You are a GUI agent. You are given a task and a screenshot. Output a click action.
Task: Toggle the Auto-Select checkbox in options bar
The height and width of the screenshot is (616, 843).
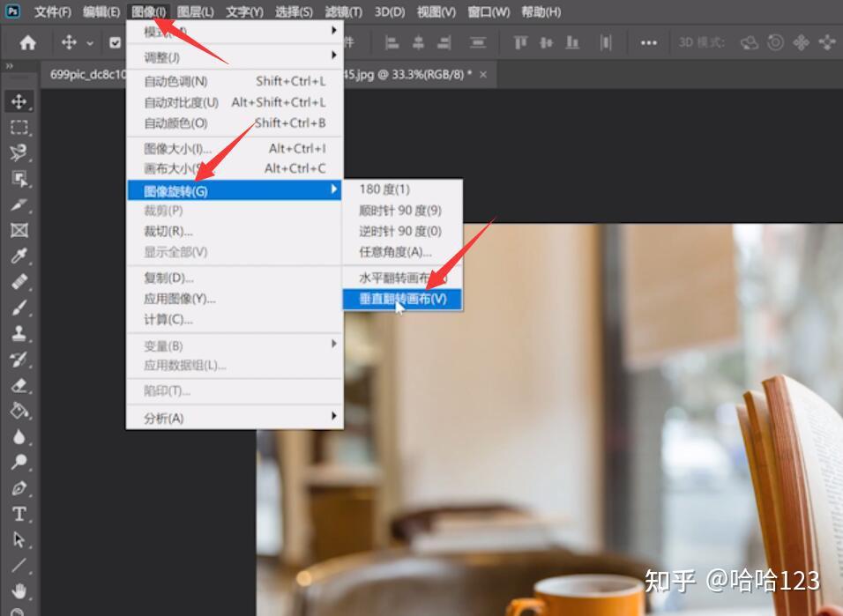click(115, 42)
